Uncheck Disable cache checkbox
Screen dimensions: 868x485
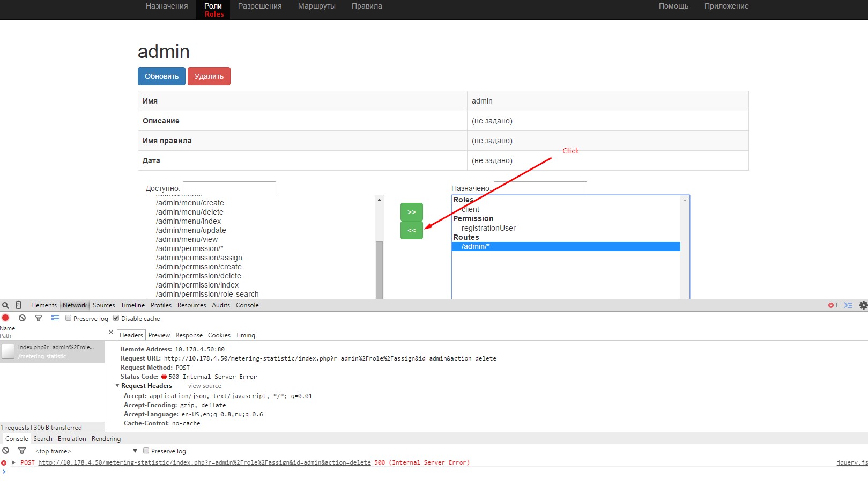tap(116, 318)
